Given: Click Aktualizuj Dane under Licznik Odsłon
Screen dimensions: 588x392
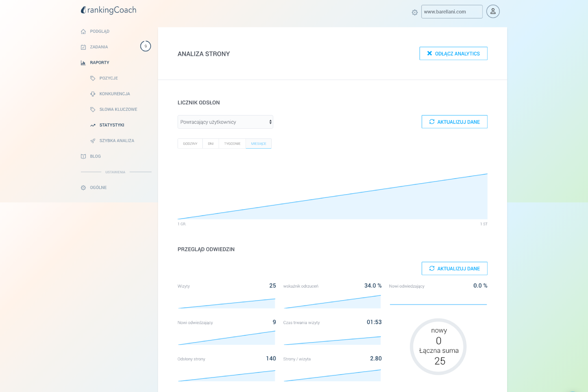Looking at the screenshot, I should (x=454, y=122).
